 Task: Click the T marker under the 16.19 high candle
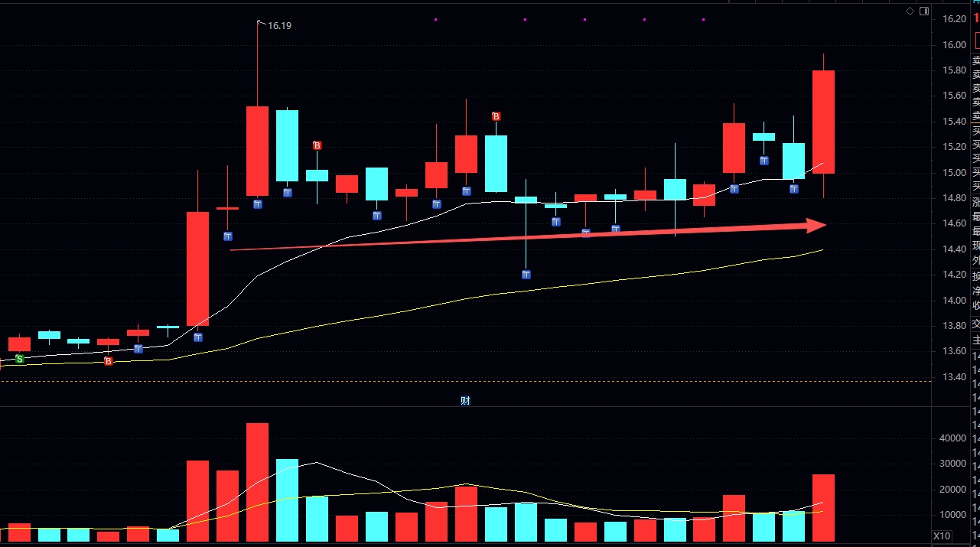pyautogui.click(x=258, y=204)
